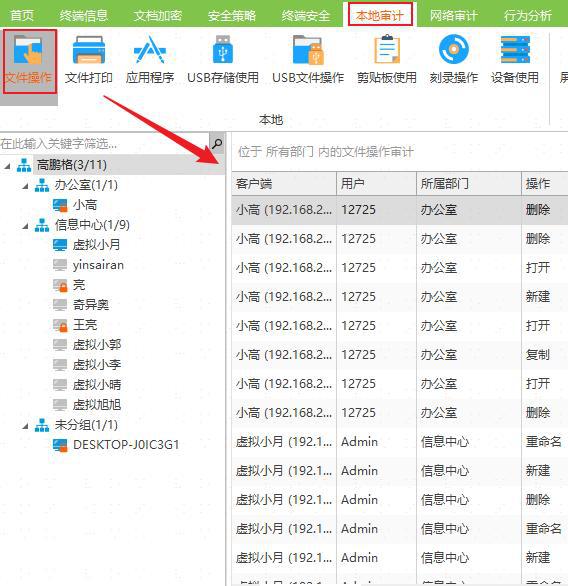Click the department icon beside 未分组
Screen dimensions: 568x586
point(42,425)
